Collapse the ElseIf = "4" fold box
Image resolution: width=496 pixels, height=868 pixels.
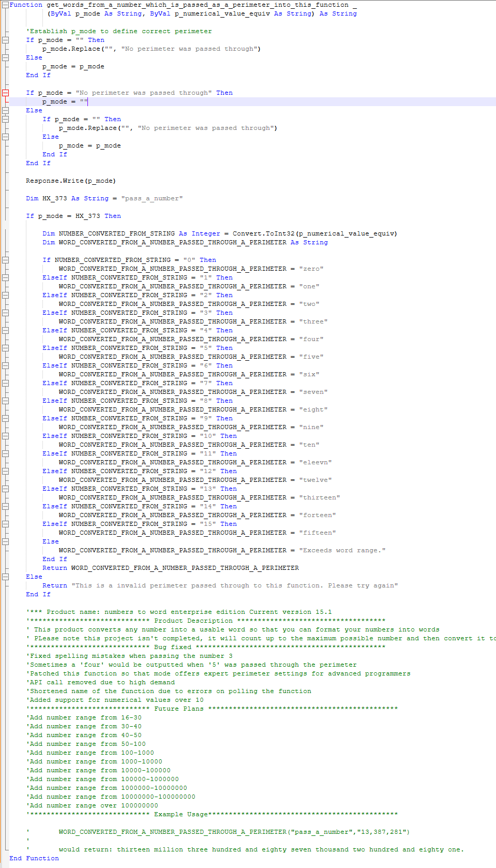tap(5, 330)
